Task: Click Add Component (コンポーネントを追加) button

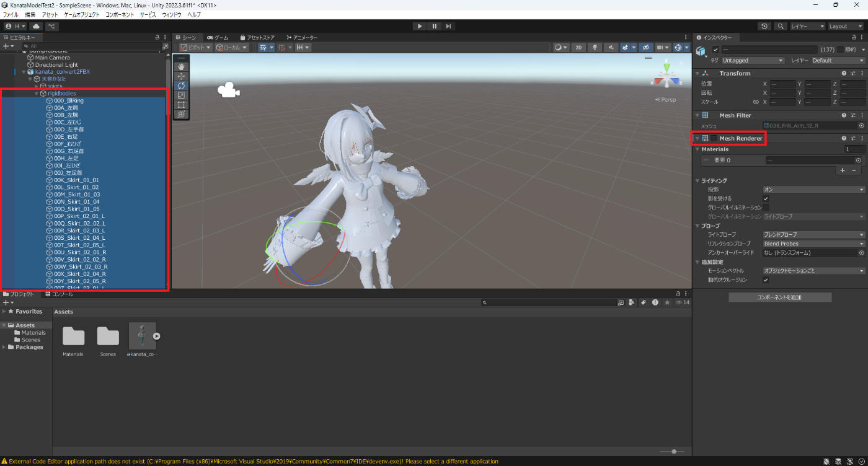Action: 780,297
